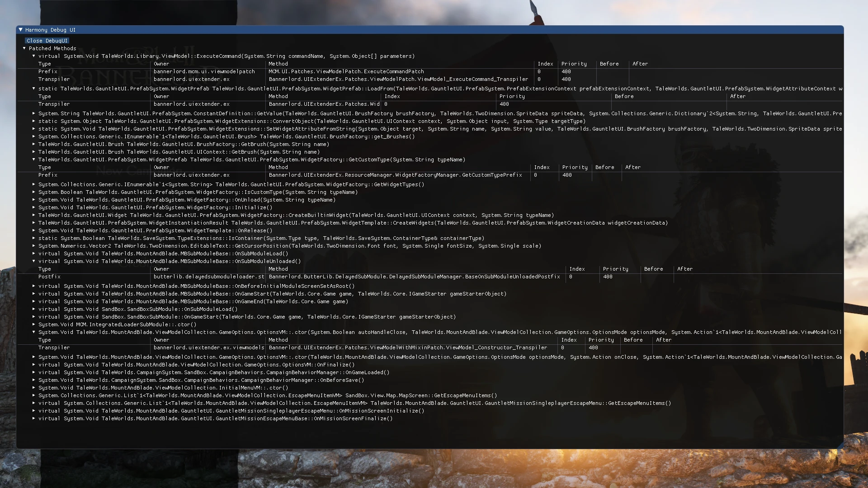The image size is (868, 488).
Task: Collapse the WidgetFactory::GetCustomType method entry
Action: click(34, 160)
